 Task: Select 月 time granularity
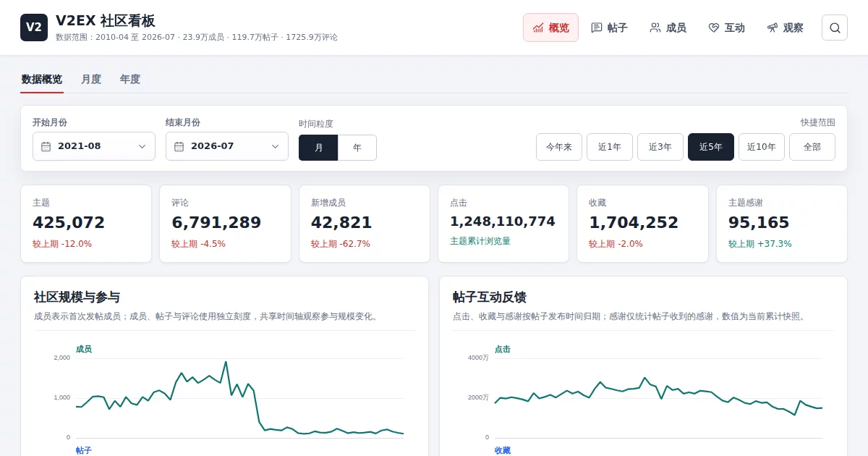click(318, 148)
